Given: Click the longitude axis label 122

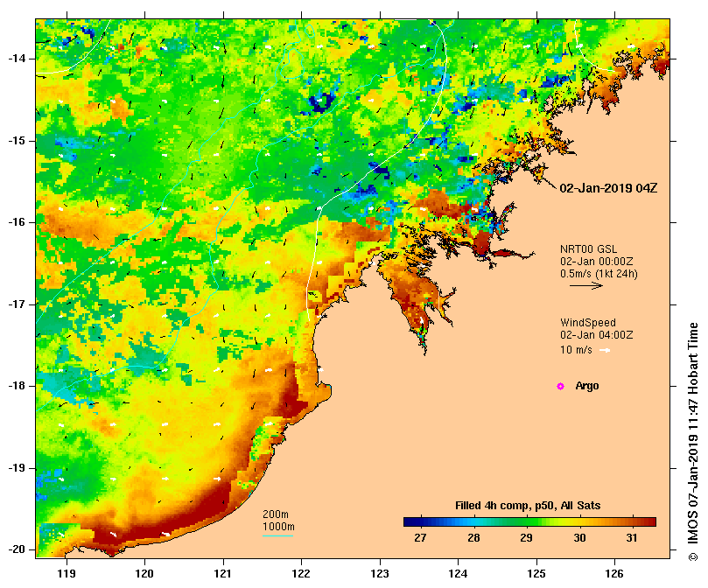Looking at the screenshot, I should 301,574.
